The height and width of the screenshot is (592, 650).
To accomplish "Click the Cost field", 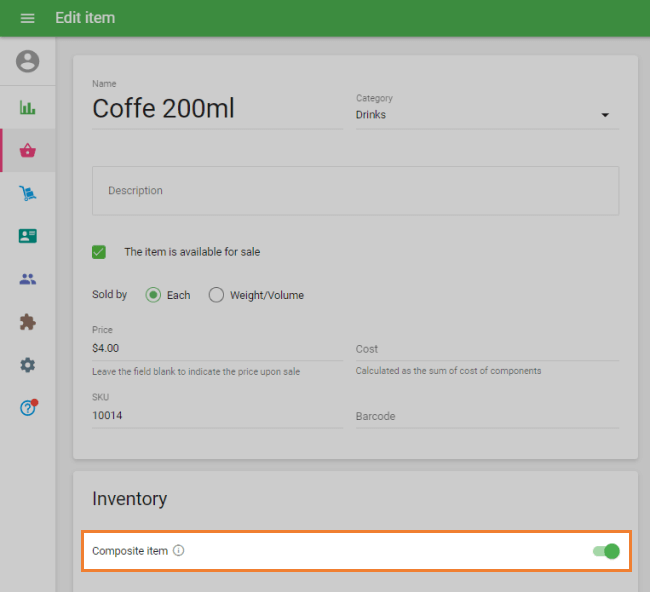I will (x=487, y=349).
